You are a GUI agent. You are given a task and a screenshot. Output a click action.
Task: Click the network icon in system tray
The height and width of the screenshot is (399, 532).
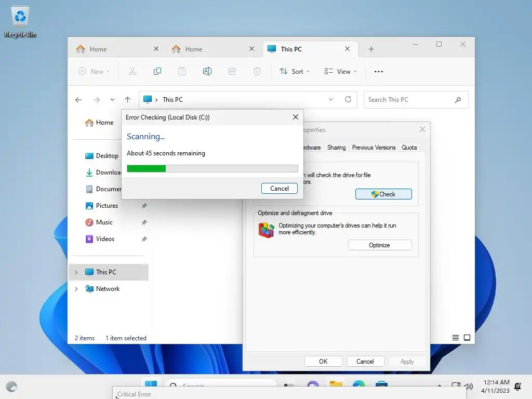pos(456,385)
